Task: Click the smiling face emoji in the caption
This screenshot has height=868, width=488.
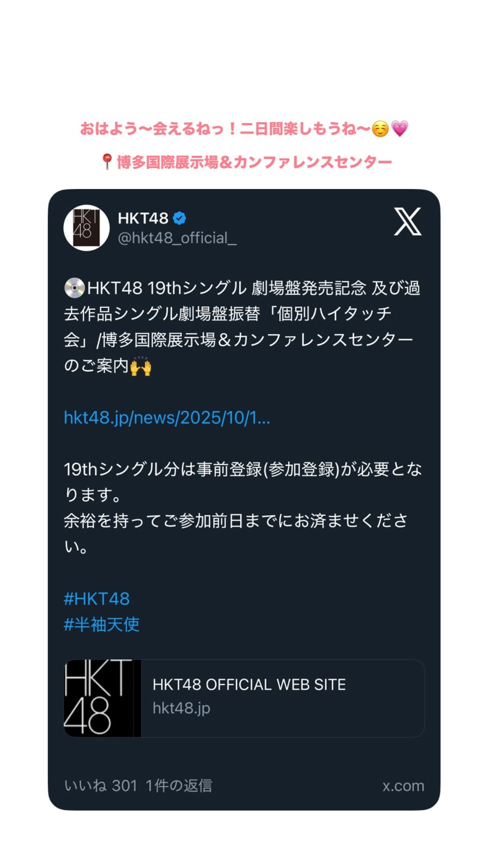Action: coord(380,129)
